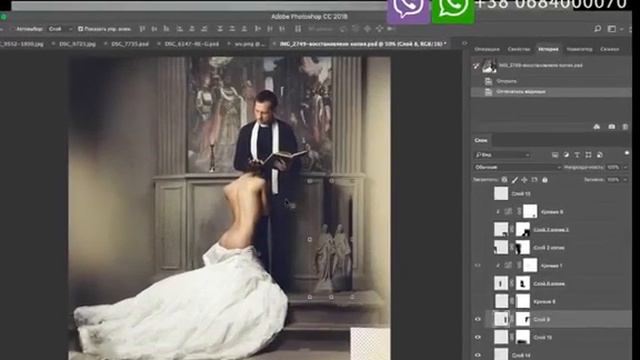Image resolution: width=640 pixels, height=360 pixels.
Task: Open opacity slider arrow in Layers panel
Action: (625, 167)
